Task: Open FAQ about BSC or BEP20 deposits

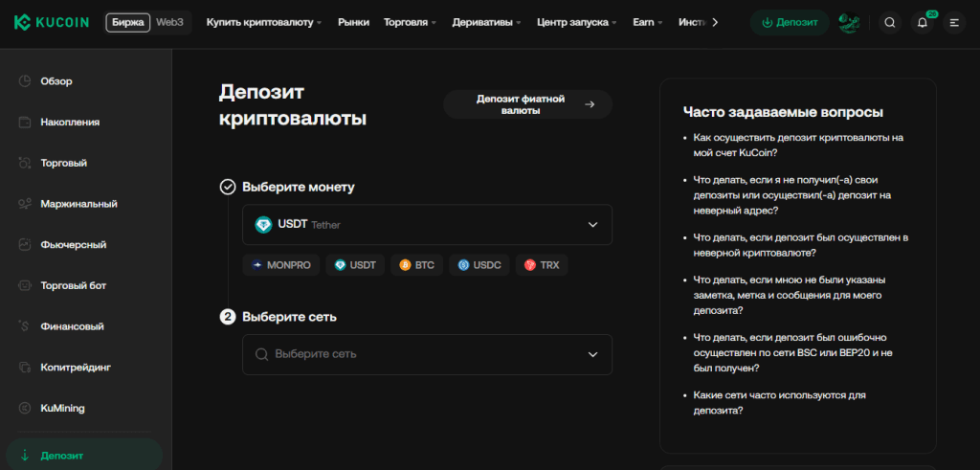Action: coord(792,353)
